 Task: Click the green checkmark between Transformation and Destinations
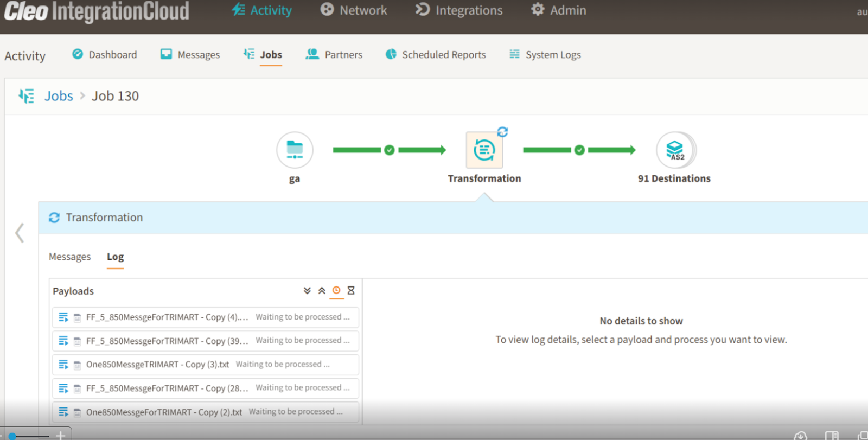579,150
